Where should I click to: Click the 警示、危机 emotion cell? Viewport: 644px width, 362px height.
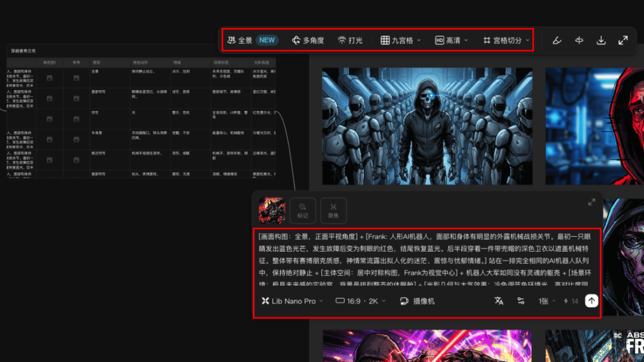pos(181,113)
